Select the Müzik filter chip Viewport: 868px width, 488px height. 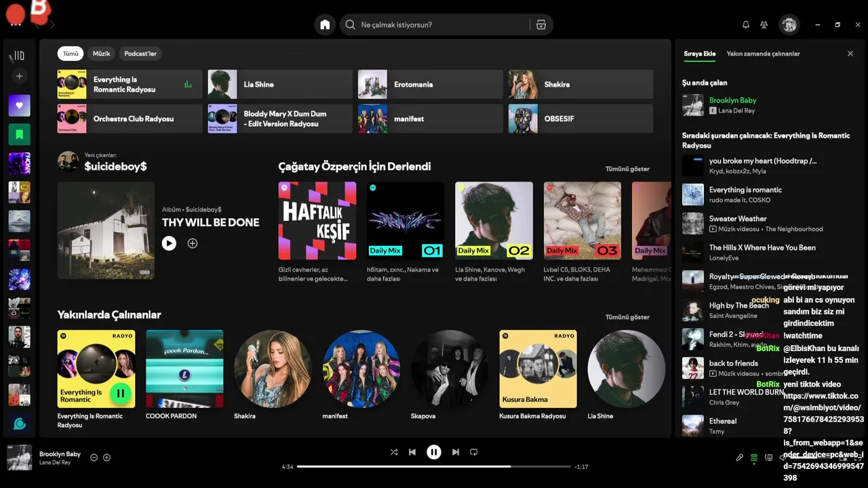tap(102, 54)
